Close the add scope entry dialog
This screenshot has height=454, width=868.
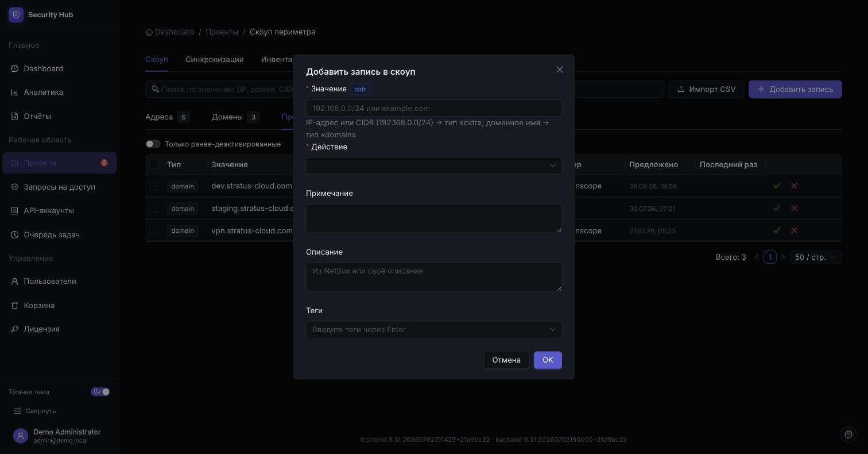[560, 70]
